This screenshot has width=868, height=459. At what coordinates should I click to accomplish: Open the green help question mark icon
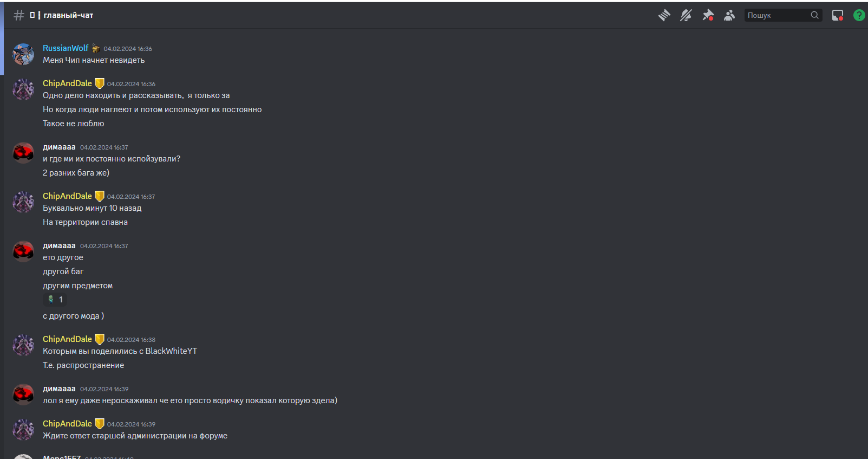[859, 15]
